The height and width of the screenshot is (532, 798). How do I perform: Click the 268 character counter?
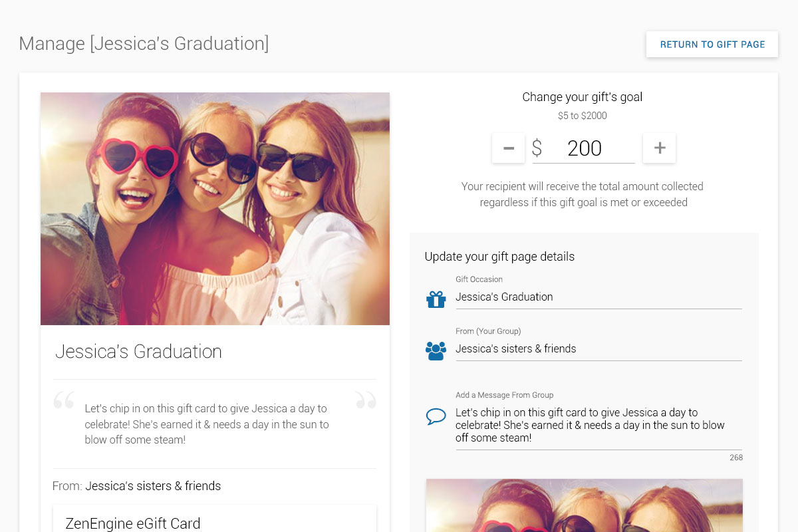pyautogui.click(x=736, y=458)
